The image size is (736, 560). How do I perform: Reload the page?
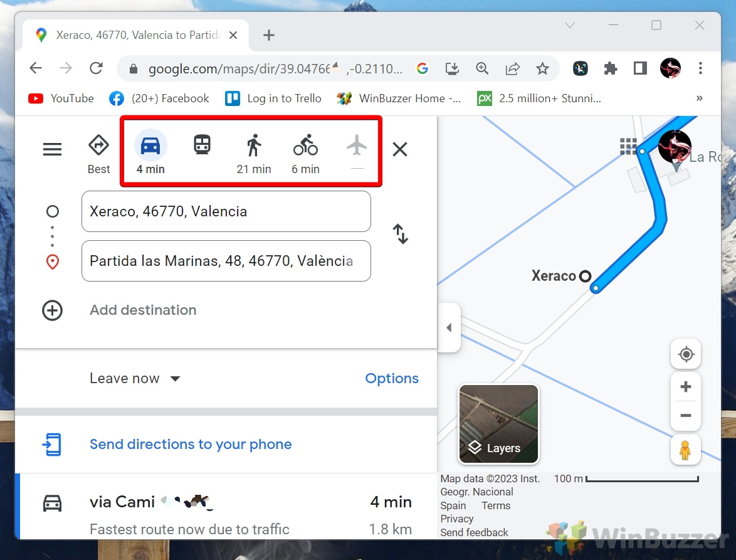(x=96, y=68)
